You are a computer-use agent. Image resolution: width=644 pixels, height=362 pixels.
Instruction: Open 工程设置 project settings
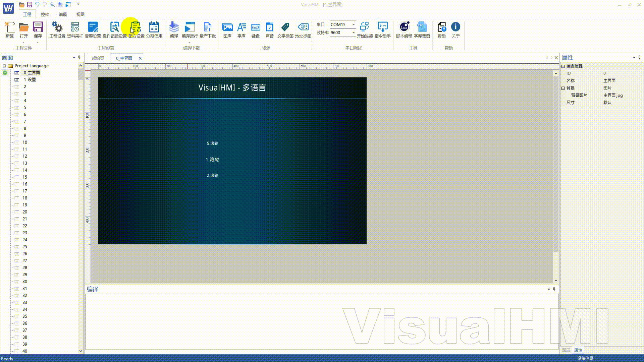[57, 30]
